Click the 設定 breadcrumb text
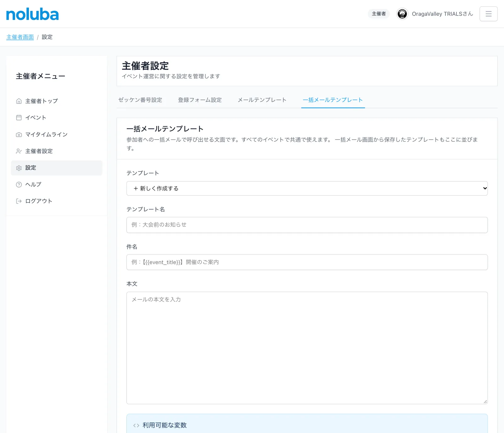Screen dimensions: 504x433 47,37
